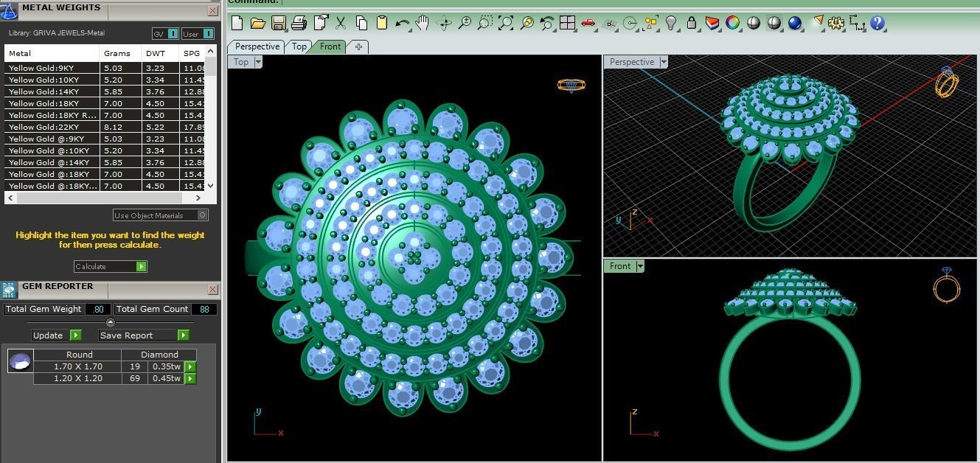Click the Total Gem Count value field
This screenshot has height=463, width=980.
click(x=204, y=309)
